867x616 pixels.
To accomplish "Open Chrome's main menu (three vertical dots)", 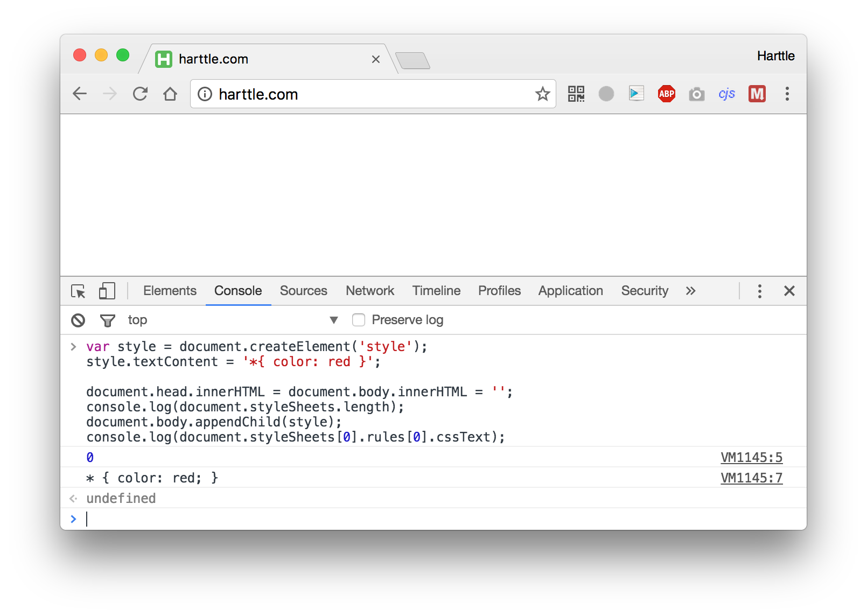I will [787, 94].
